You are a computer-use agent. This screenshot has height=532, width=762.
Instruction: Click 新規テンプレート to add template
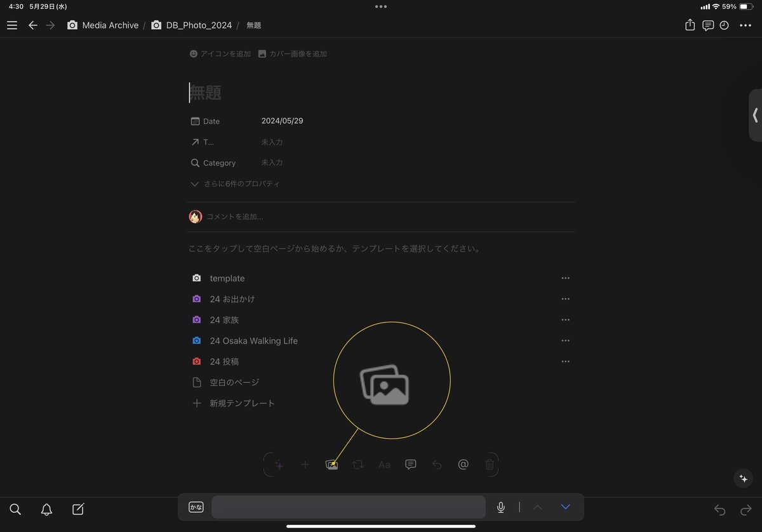(234, 403)
